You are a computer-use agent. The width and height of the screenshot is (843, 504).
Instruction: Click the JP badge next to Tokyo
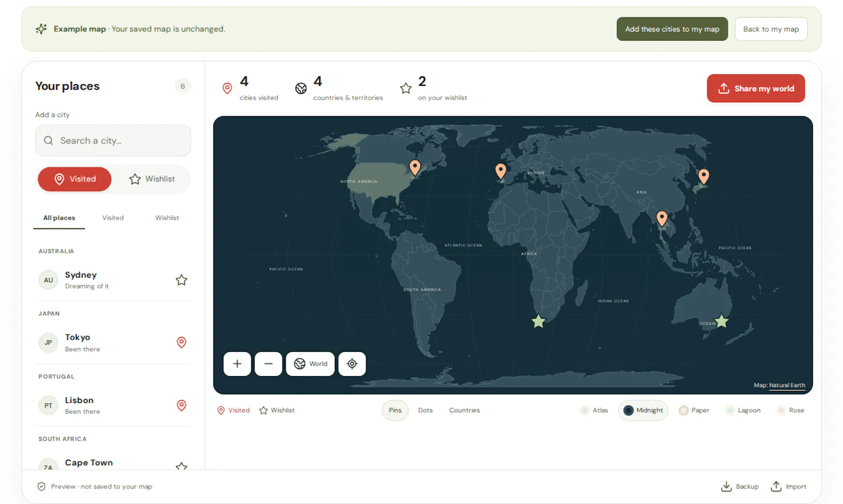[x=48, y=343]
